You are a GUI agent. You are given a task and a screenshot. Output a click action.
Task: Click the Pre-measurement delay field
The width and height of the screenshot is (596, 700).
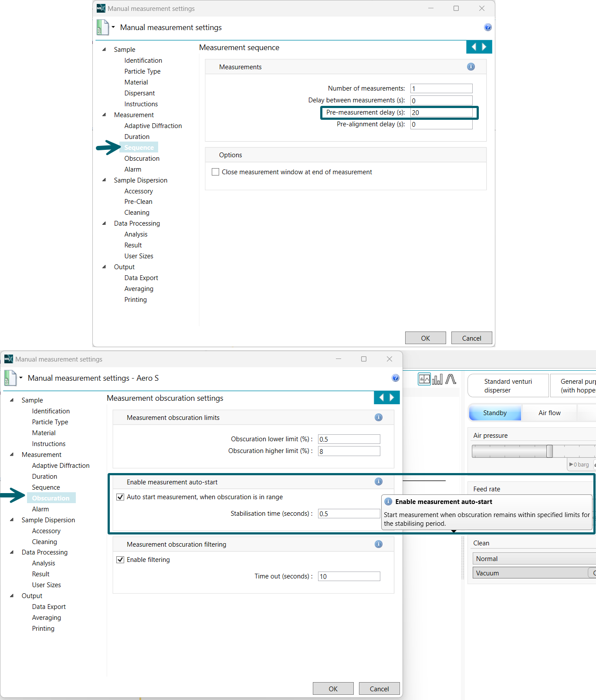coord(441,112)
